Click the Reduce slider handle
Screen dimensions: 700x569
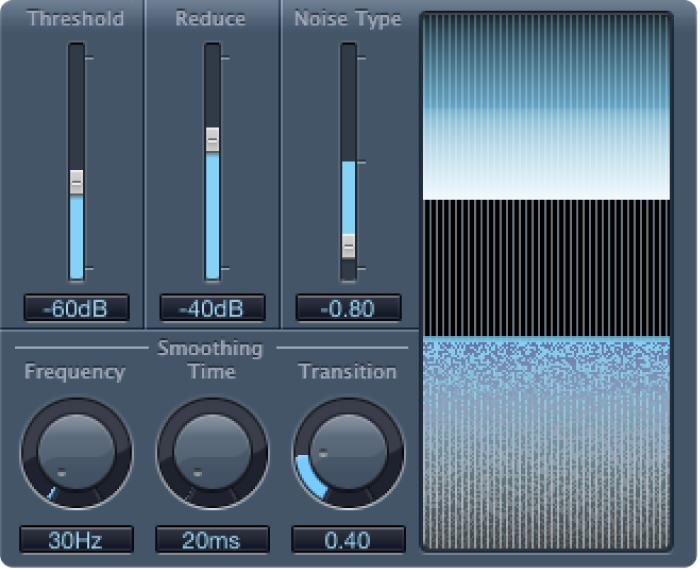pyautogui.click(x=212, y=139)
